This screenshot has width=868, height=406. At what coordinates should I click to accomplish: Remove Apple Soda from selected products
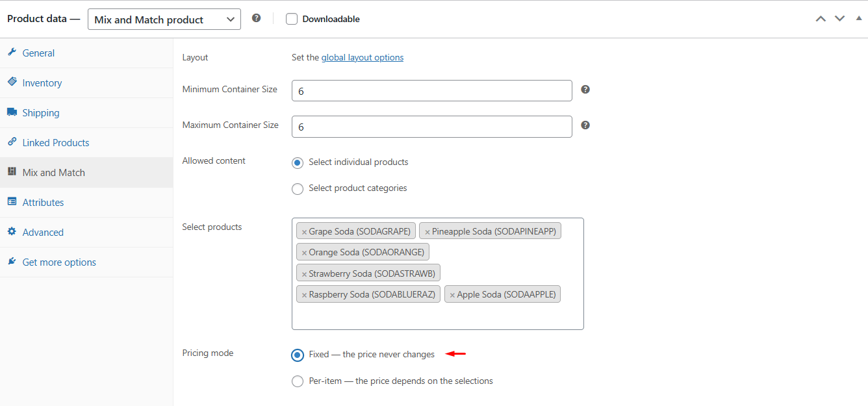point(452,295)
